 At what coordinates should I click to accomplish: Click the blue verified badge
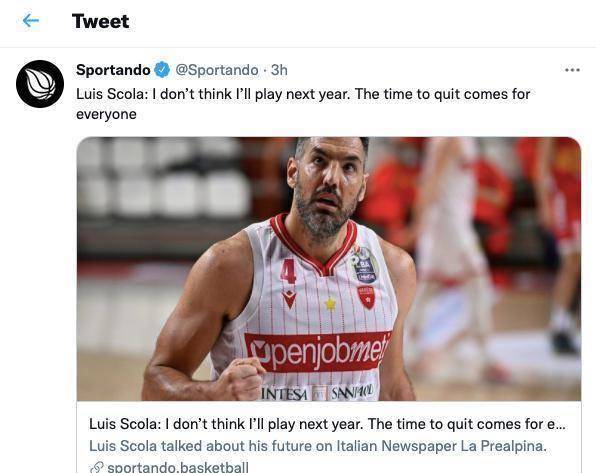(162, 70)
